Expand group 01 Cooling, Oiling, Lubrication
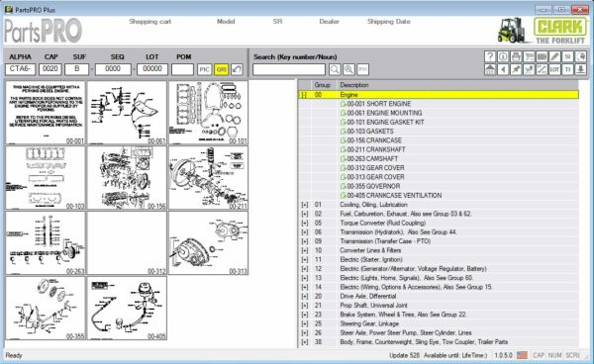The image size is (594, 364). click(304, 205)
